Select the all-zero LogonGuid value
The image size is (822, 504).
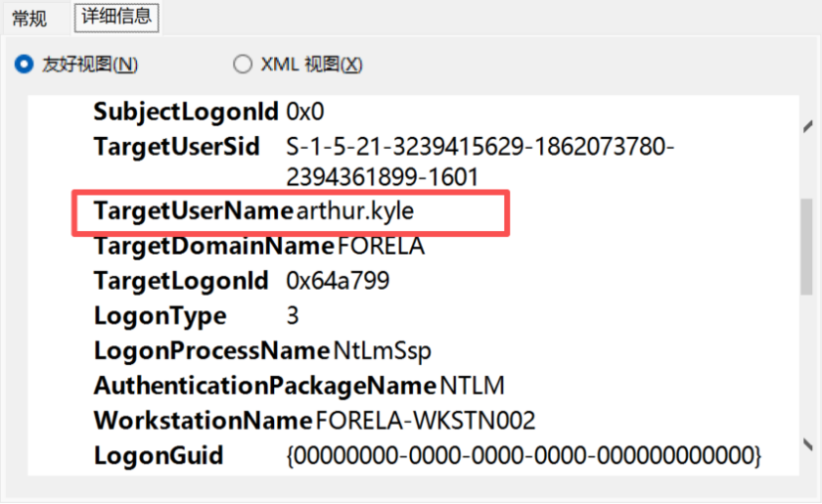(x=523, y=456)
